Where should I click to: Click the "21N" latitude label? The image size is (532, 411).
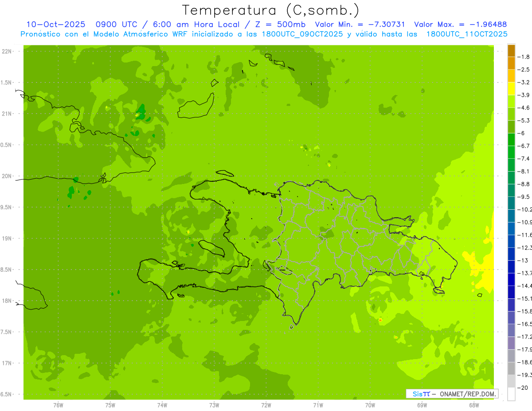coord(7,114)
